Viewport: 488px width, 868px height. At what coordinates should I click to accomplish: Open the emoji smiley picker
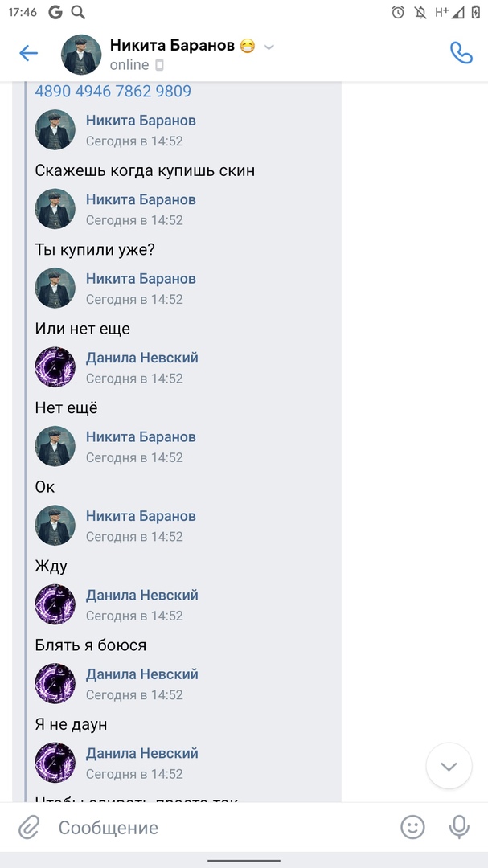[412, 828]
